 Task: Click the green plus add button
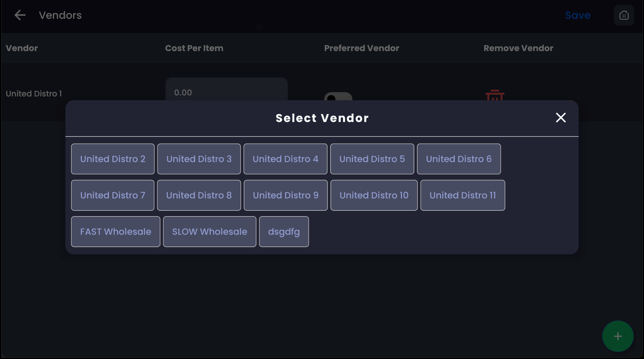point(618,336)
